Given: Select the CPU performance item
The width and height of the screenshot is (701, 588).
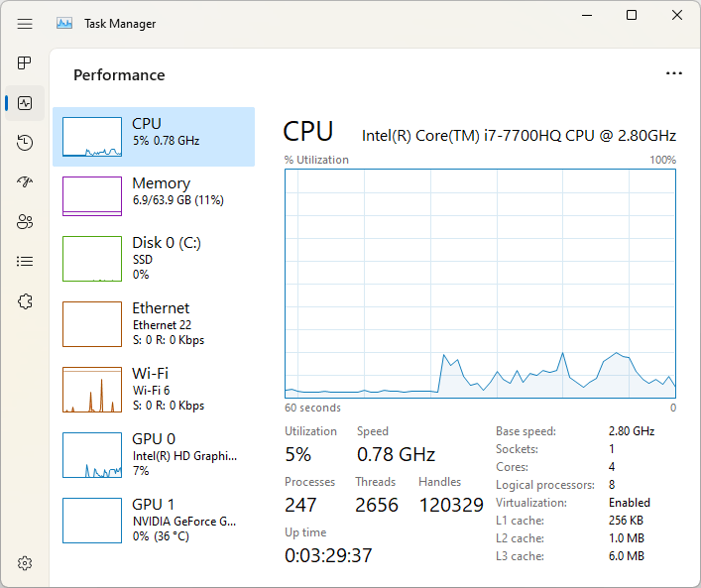Looking at the screenshot, I should pos(154,137).
